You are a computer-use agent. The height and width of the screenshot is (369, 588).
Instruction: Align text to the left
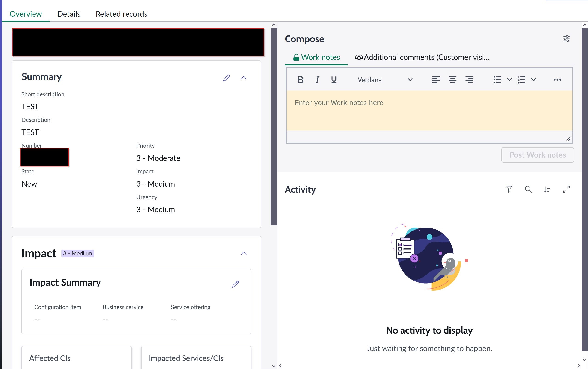point(436,79)
